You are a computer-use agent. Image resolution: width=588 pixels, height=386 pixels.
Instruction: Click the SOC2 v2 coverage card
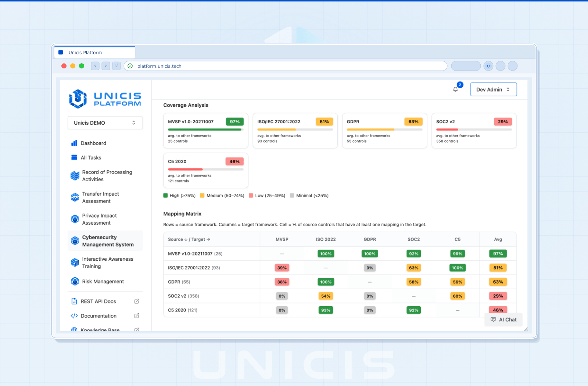(474, 131)
